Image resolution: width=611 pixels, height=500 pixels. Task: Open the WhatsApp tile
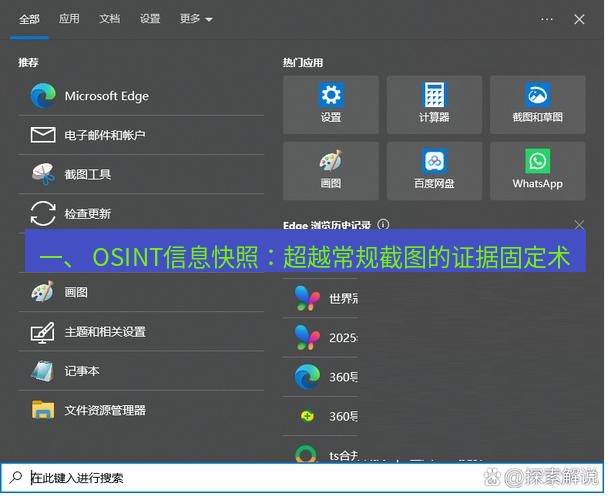click(x=537, y=171)
